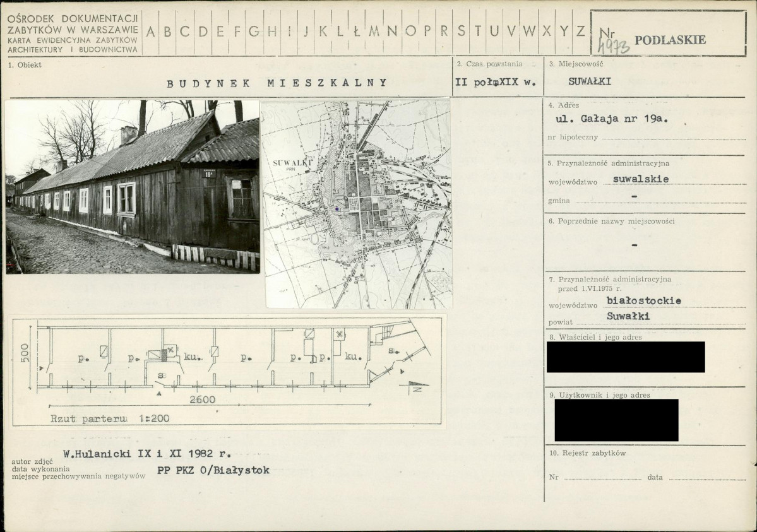This screenshot has height=532, width=757.
Task: Click the 19a house number plate in photo
Action: [x=209, y=172]
